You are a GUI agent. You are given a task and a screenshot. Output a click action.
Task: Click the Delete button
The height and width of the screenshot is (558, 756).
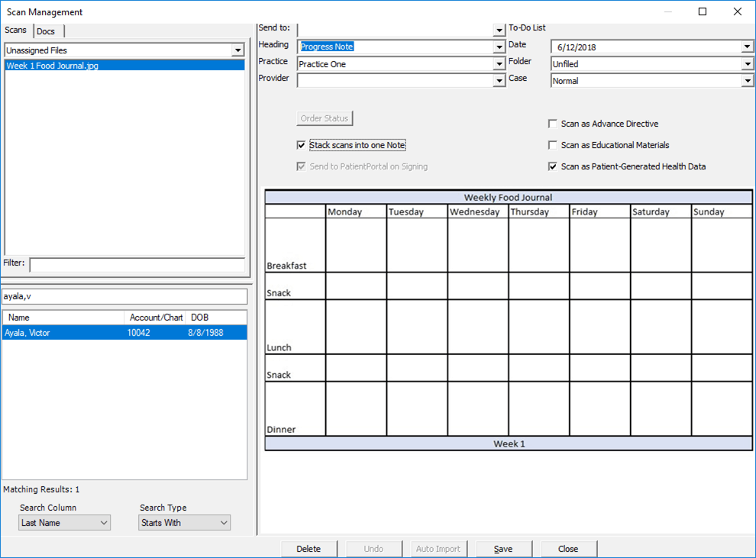[x=309, y=549]
